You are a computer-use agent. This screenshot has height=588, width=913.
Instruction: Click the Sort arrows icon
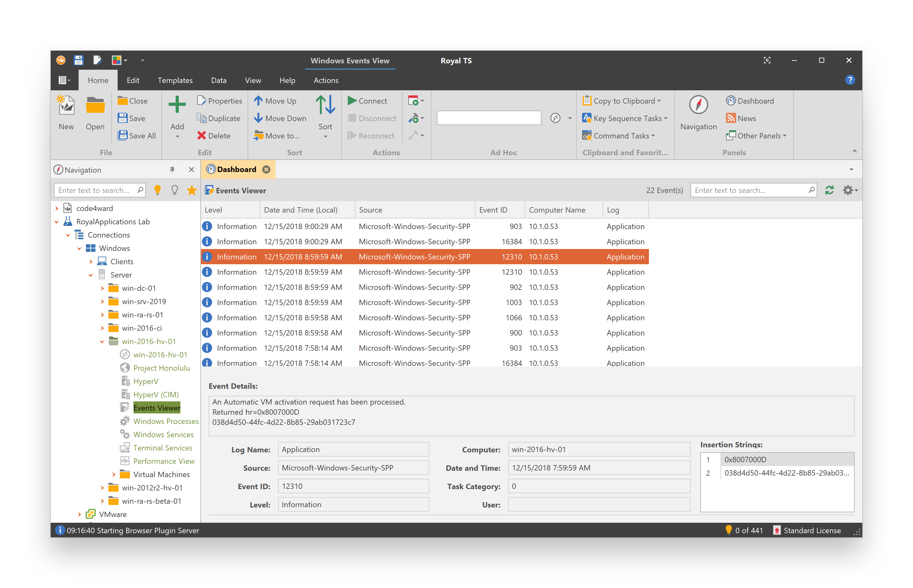tap(325, 105)
